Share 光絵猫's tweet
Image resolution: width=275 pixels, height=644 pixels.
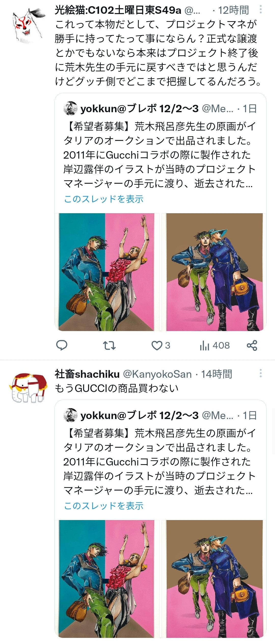pyautogui.click(x=252, y=345)
